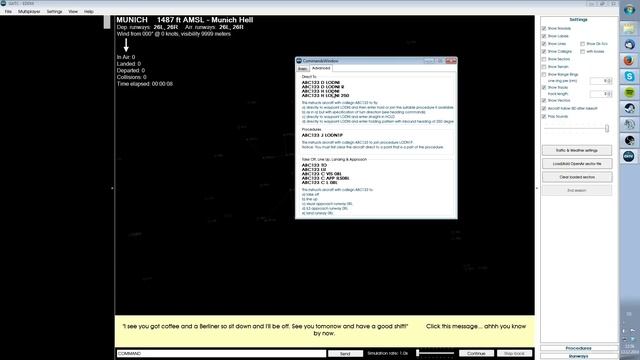Open the Skype taskbar icon
This screenshot has height=360, width=640.
[629, 76]
